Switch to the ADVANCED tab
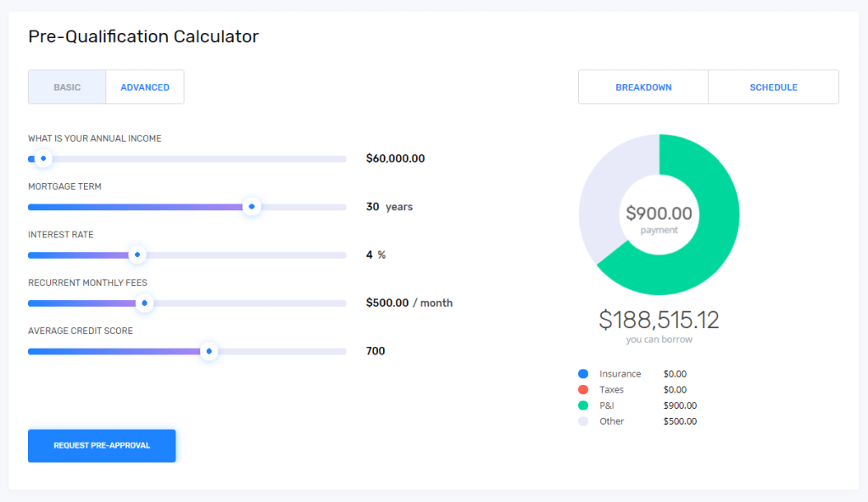This screenshot has width=868, height=502. tap(144, 86)
